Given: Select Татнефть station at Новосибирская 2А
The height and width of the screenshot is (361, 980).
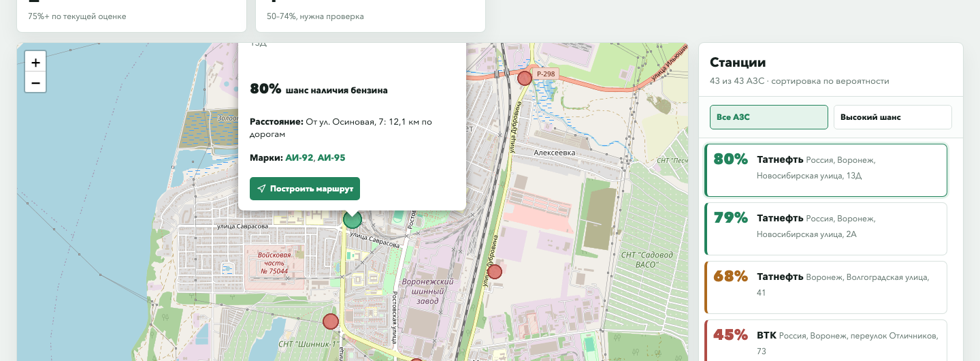Looking at the screenshot, I should 826,228.
